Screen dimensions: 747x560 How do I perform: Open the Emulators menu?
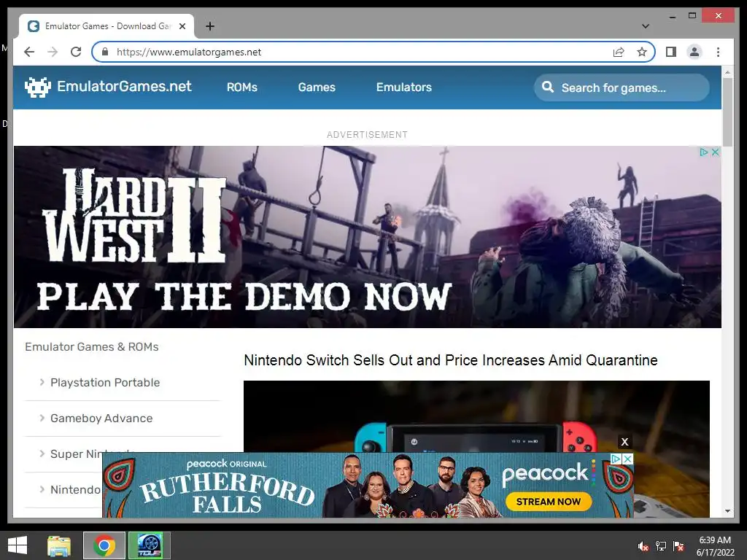coord(404,87)
